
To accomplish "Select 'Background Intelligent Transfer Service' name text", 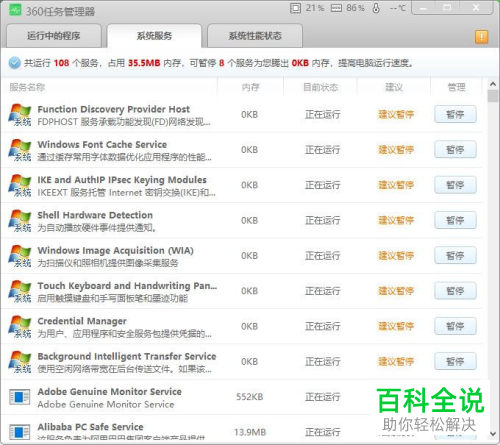I will tap(127, 357).
